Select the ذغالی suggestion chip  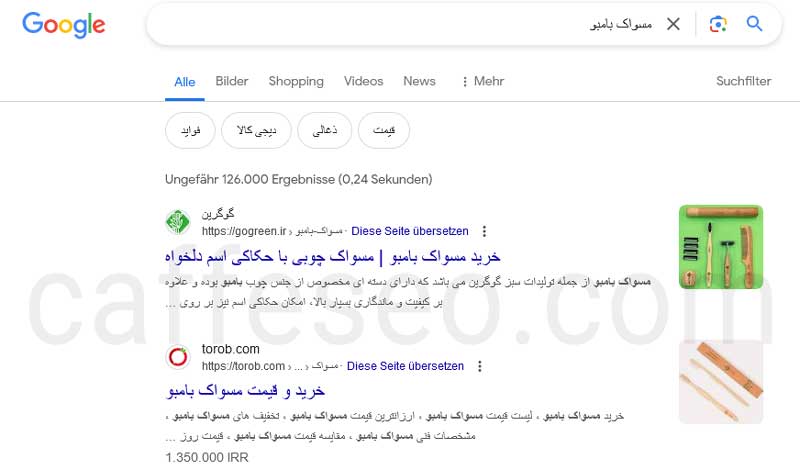(x=325, y=131)
